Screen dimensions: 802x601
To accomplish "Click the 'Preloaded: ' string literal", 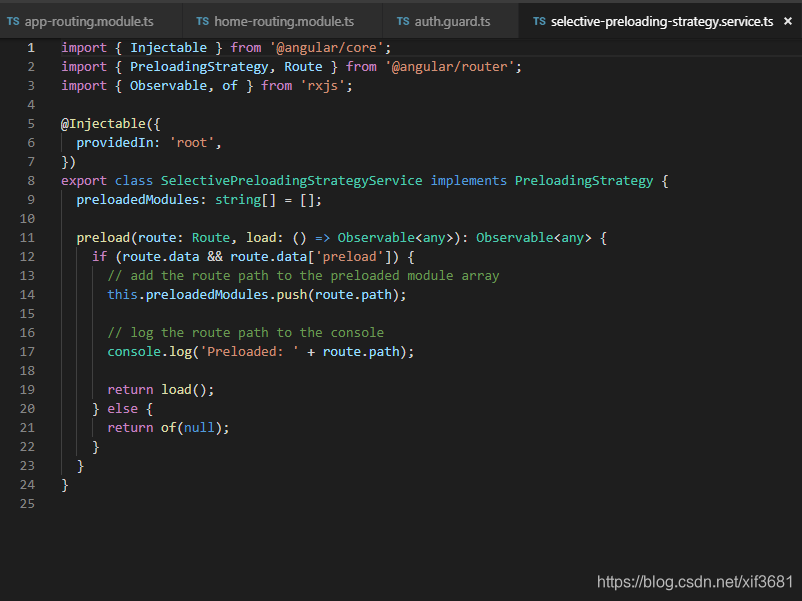I will (249, 351).
